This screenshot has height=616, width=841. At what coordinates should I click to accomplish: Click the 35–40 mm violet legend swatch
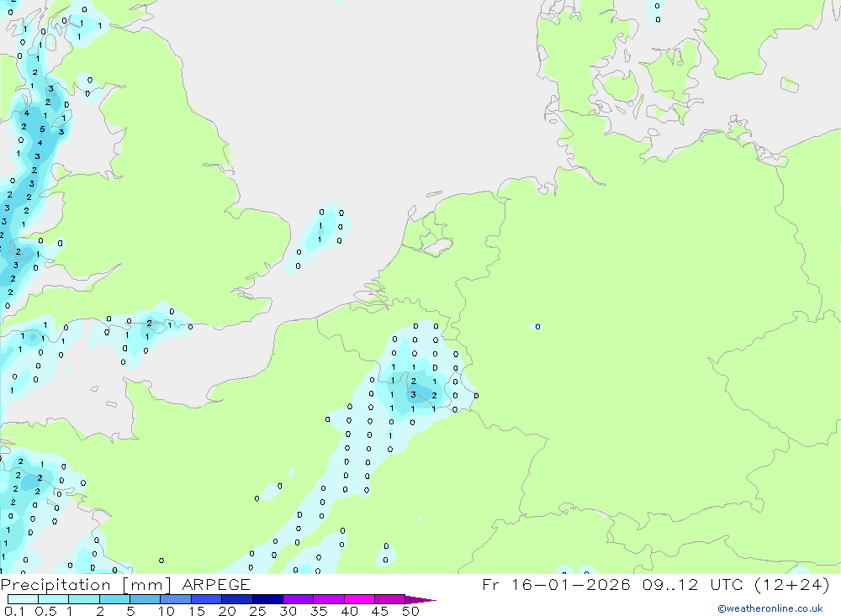[329, 599]
